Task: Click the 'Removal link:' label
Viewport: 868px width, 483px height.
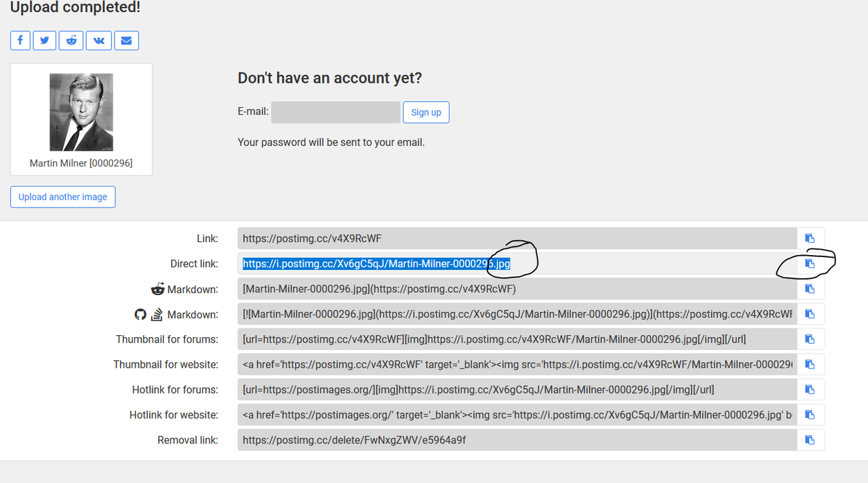Action: coord(188,440)
